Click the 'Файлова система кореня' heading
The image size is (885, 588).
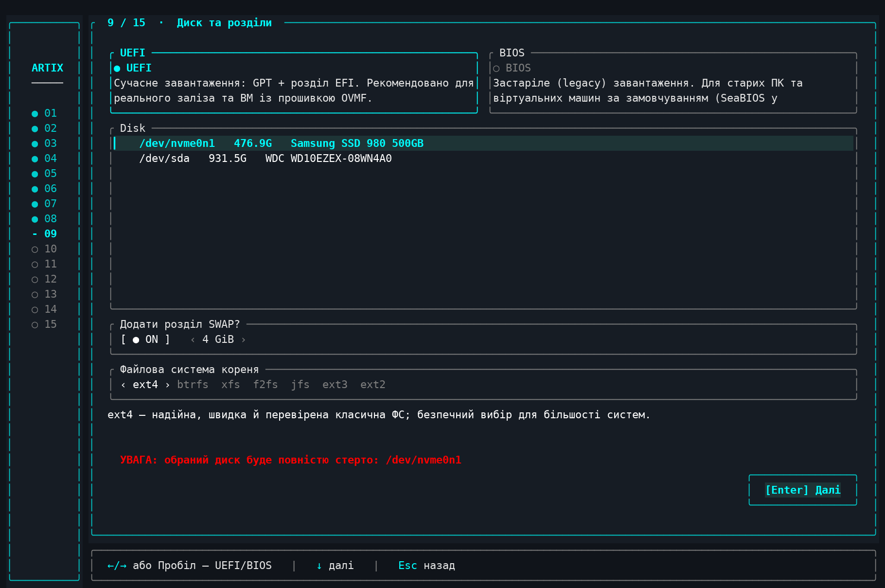pyautogui.click(x=189, y=370)
